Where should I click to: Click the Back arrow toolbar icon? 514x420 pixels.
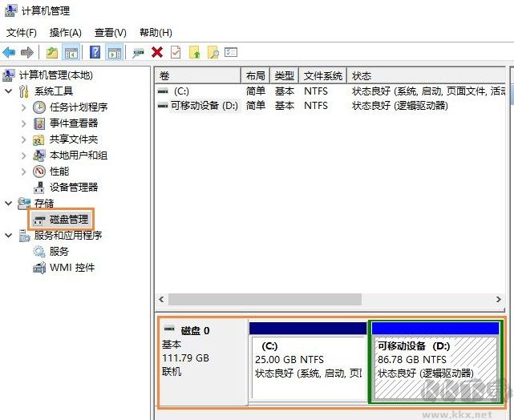(9, 52)
